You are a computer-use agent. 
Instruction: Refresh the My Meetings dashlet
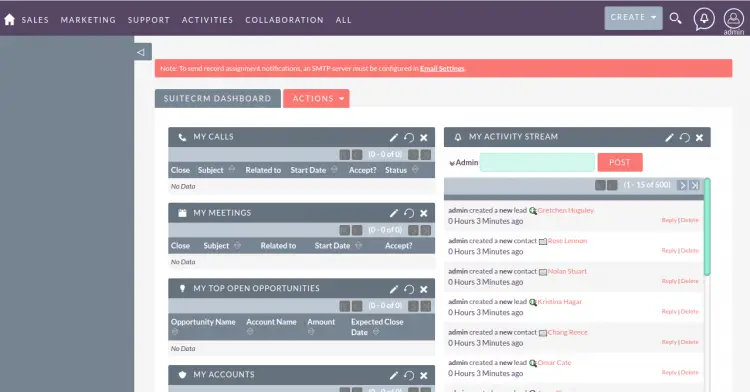click(x=408, y=213)
